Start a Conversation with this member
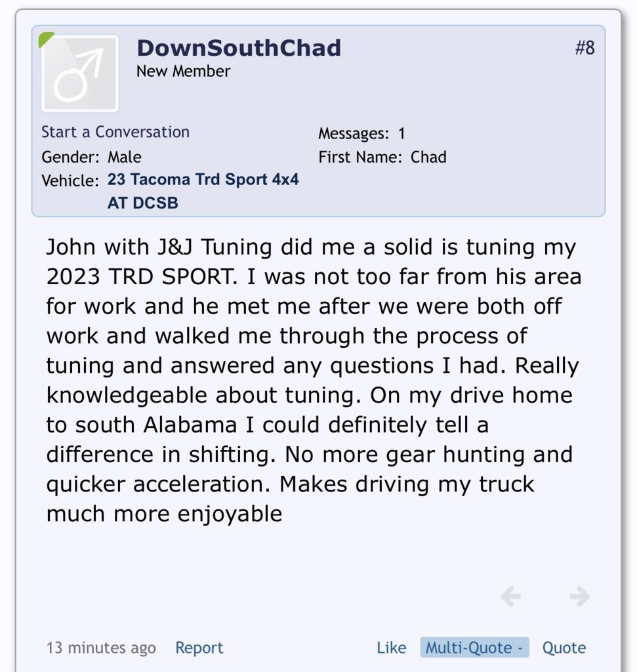 (x=115, y=132)
